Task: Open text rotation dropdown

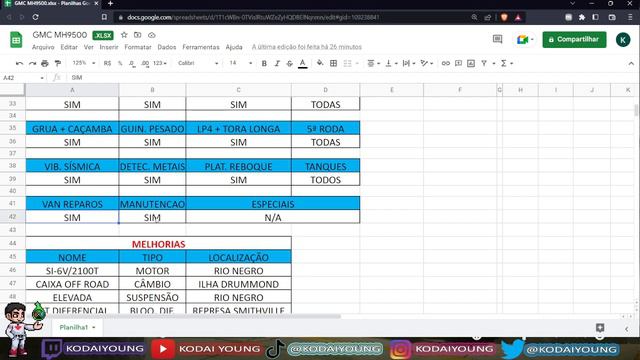Action: pyautogui.click(x=427, y=63)
